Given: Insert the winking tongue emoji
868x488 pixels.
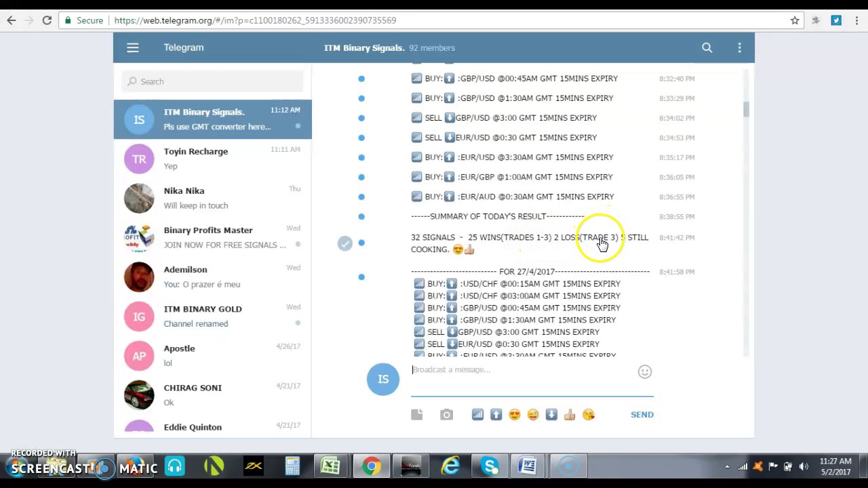Looking at the screenshot, I should pyautogui.click(x=533, y=415).
